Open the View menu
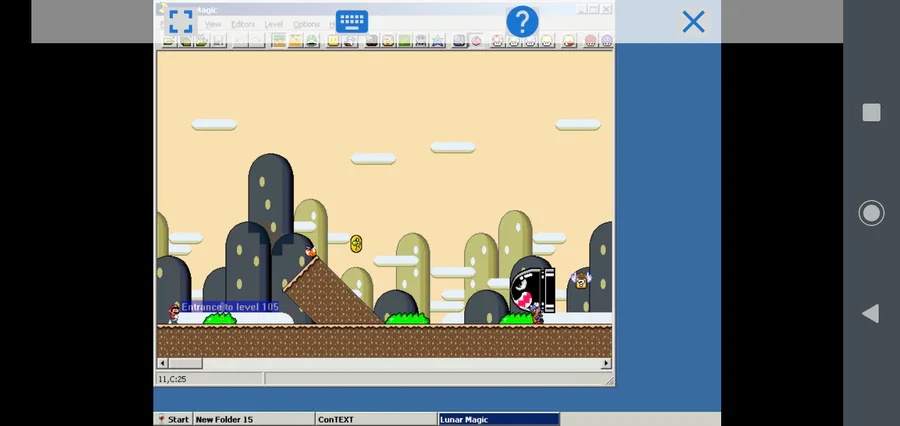The height and width of the screenshot is (426, 900). [213, 24]
